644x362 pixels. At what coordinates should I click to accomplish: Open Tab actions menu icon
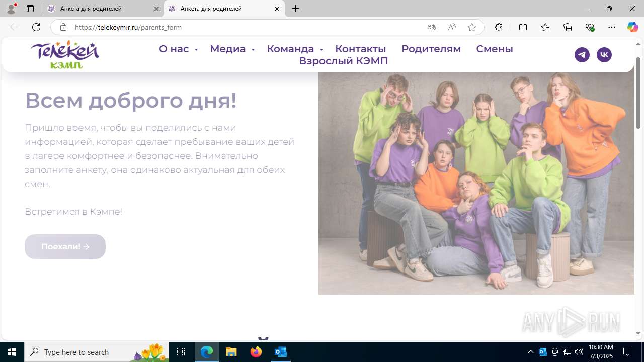click(x=30, y=9)
